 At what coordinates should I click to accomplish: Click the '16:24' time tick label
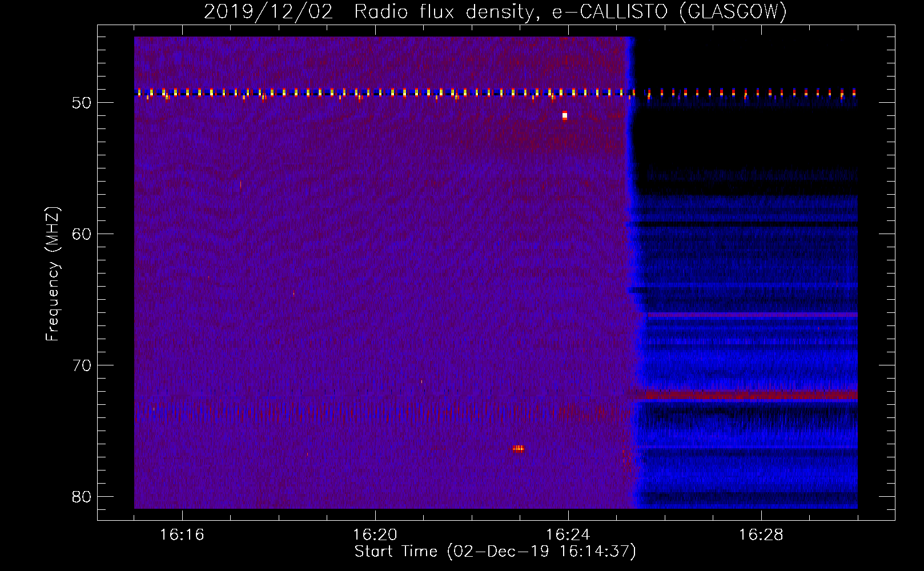click(568, 535)
